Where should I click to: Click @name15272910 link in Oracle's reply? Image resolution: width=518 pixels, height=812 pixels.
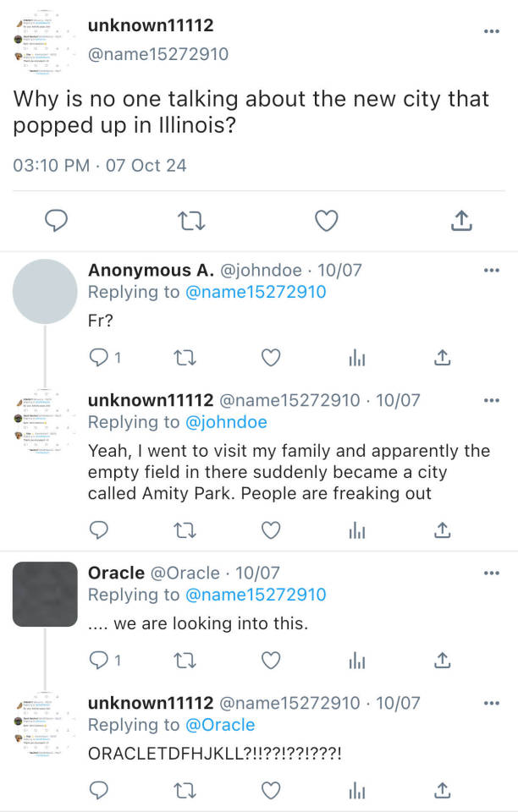[255, 595]
